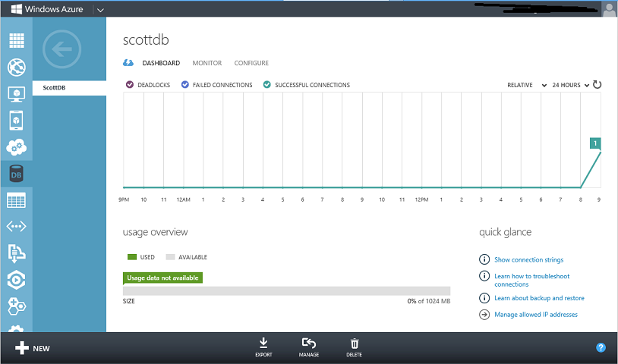This screenshot has height=364, width=618.
Task: Switch to the Dashboard tab
Action: point(161,63)
